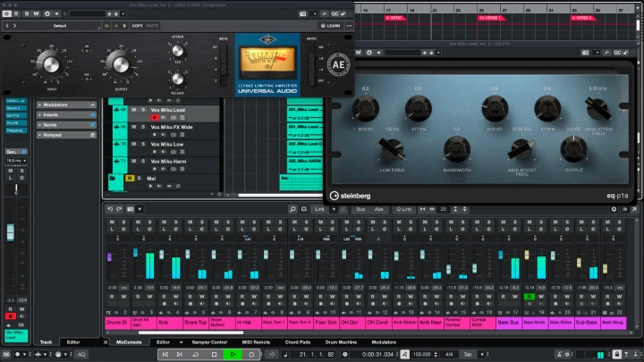Click the COPY button on 1176AE
Screen dimensions: 644x362
click(137, 25)
